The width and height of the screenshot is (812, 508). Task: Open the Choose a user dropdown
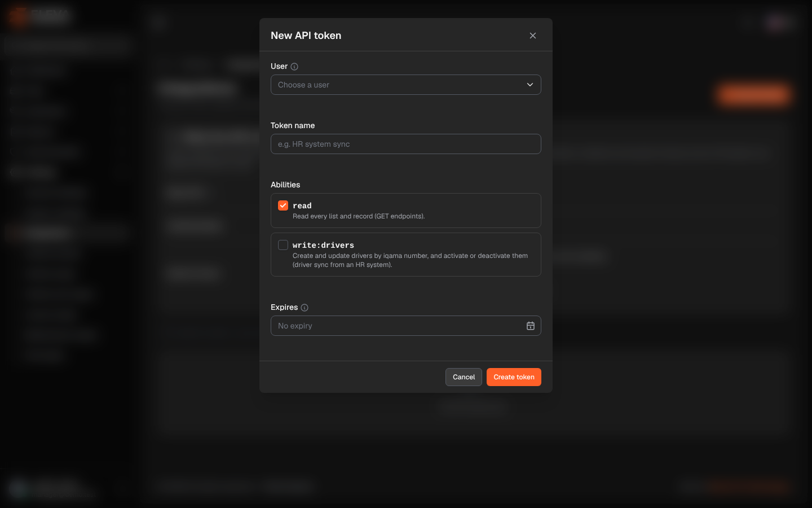(406, 85)
